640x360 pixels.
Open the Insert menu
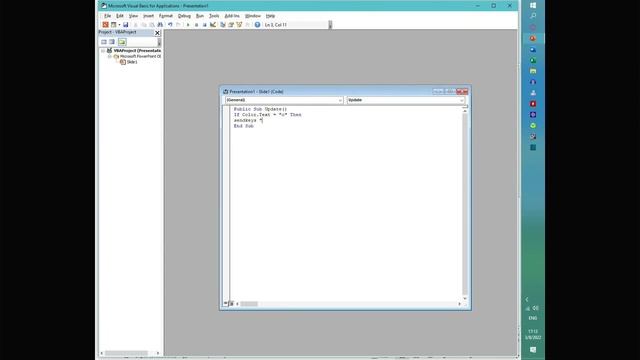pyautogui.click(x=148, y=16)
